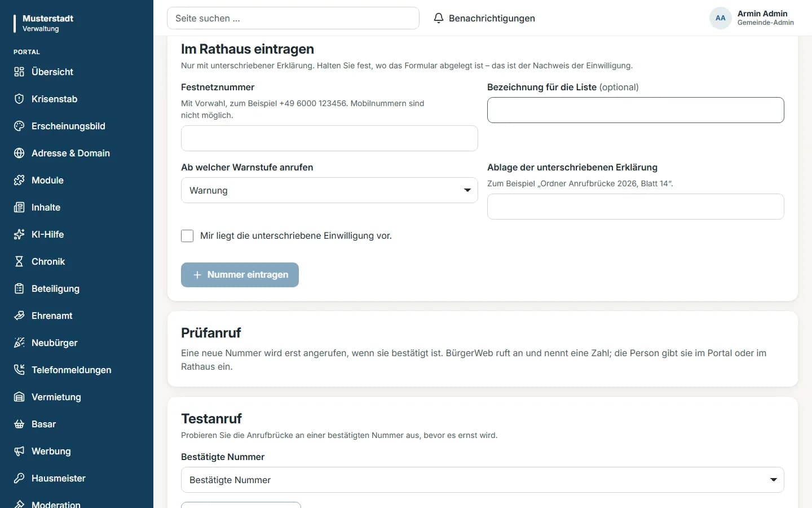The height and width of the screenshot is (508, 812).
Task: Focus the Seite suchen search field
Action: [x=293, y=18]
